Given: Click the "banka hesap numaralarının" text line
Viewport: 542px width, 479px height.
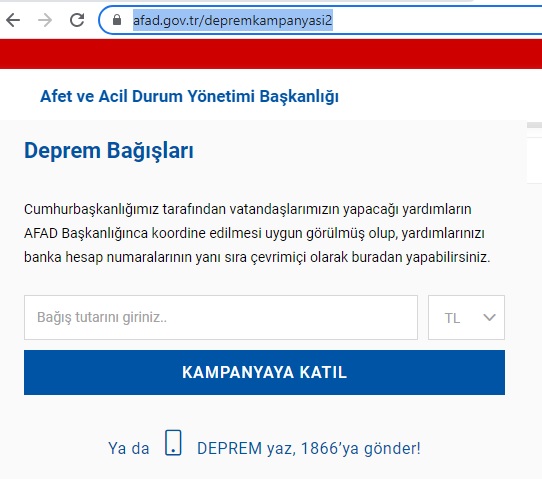Looking at the screenshot, I should pos(257,257).
